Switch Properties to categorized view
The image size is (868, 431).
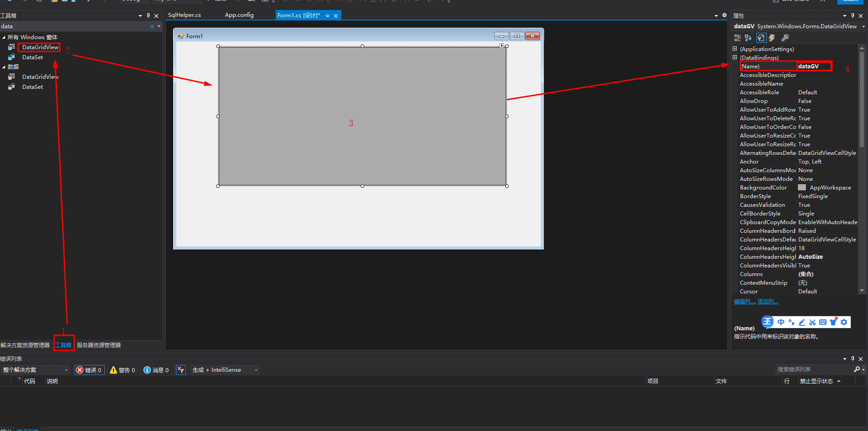738,38
